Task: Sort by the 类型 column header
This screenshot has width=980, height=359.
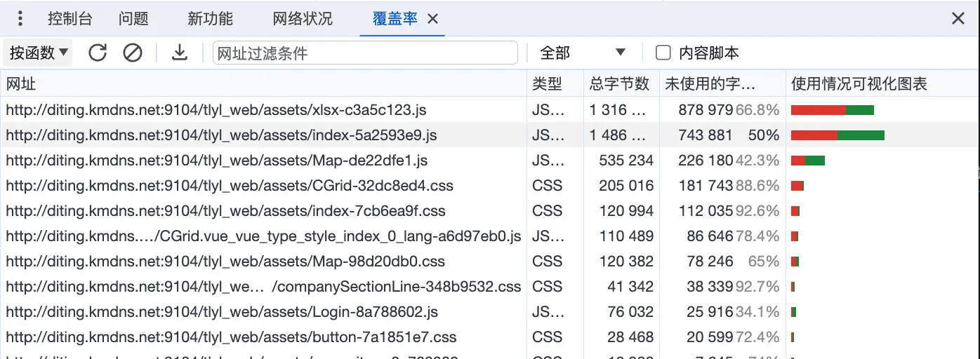Action: [x=548, y=84]
